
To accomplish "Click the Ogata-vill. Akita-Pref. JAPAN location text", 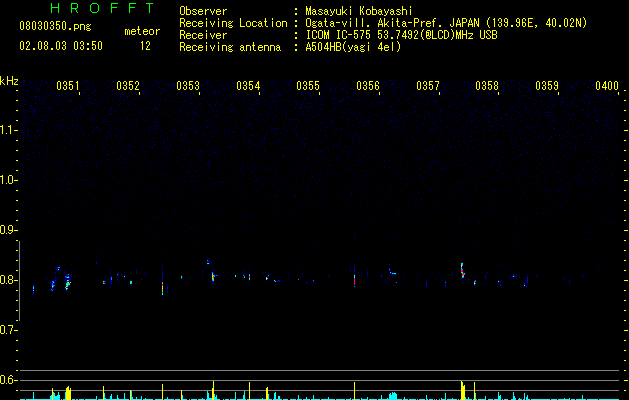I will 446,23.
